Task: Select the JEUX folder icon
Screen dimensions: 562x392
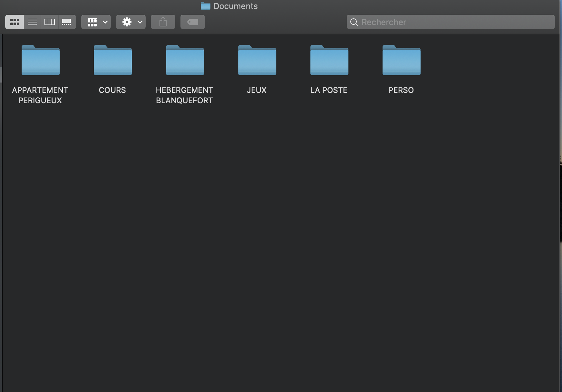Action: 257,60
